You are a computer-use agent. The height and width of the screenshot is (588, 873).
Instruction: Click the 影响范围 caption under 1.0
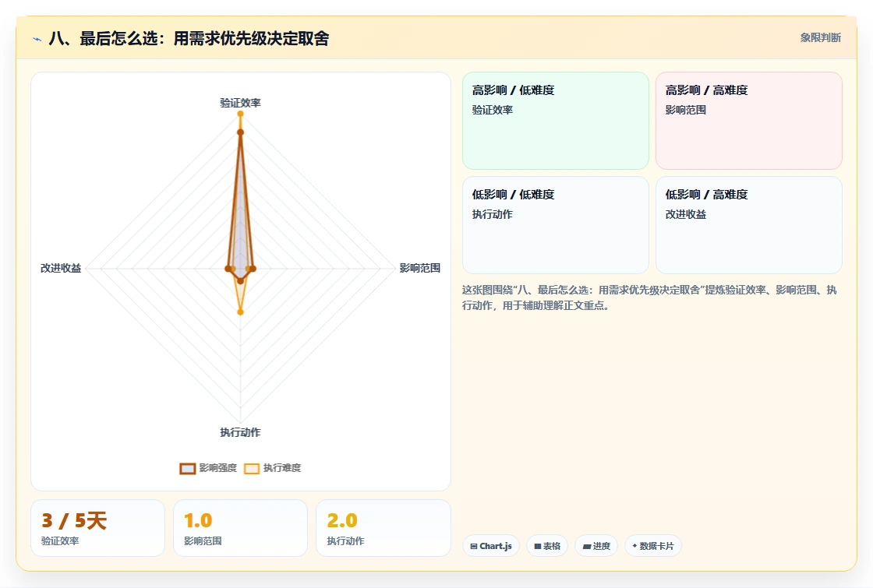pyautogui.click(x=203, y=540)
